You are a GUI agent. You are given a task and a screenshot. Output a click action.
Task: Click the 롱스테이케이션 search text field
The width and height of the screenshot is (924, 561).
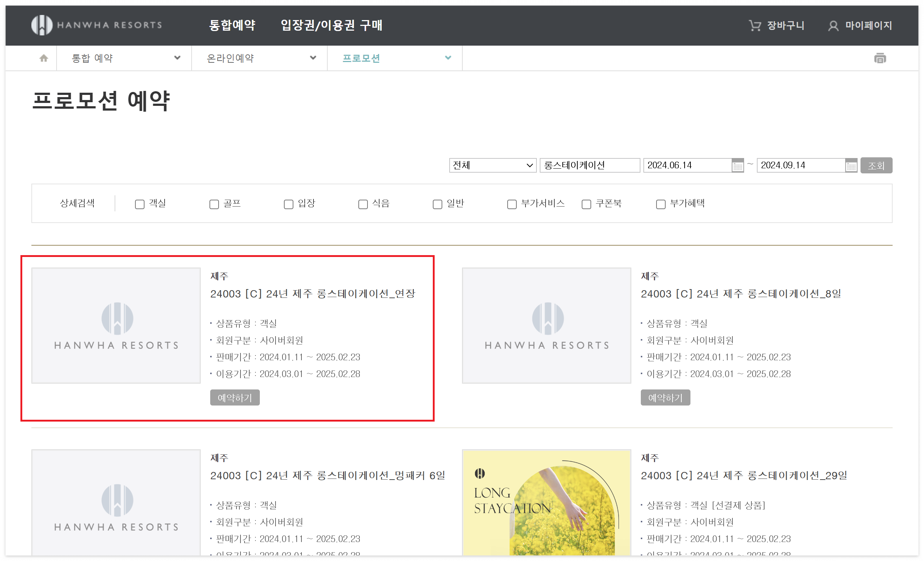pos(589,165)
